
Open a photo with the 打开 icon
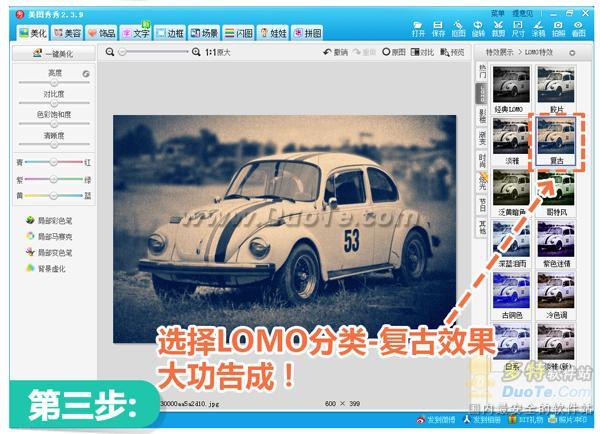418,29
